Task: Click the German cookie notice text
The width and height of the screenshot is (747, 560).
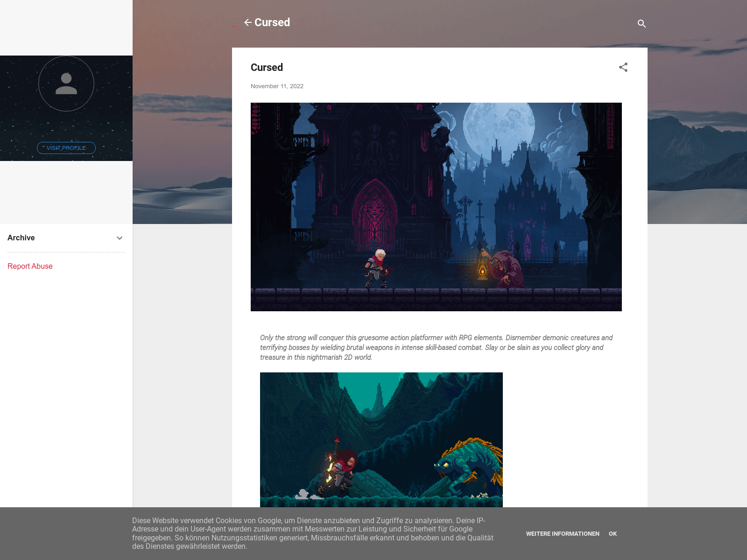Action: [313, 533]
